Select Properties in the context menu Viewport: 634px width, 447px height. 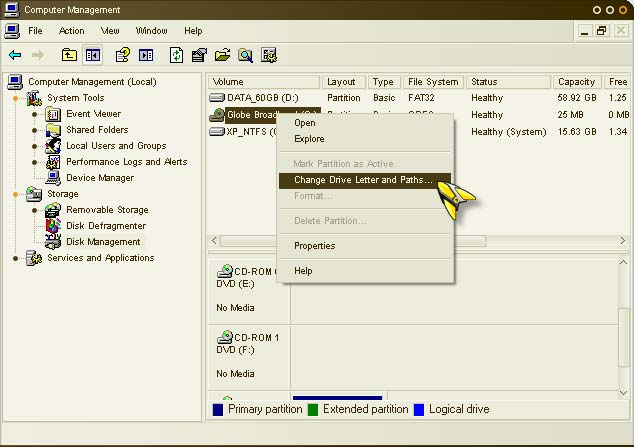coord(314,246)
